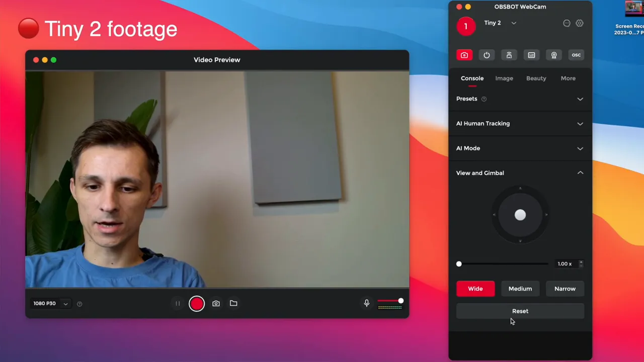The image size is (644, 362).
Task: Switch to the Console tab
Action: [x=472, y=78]
